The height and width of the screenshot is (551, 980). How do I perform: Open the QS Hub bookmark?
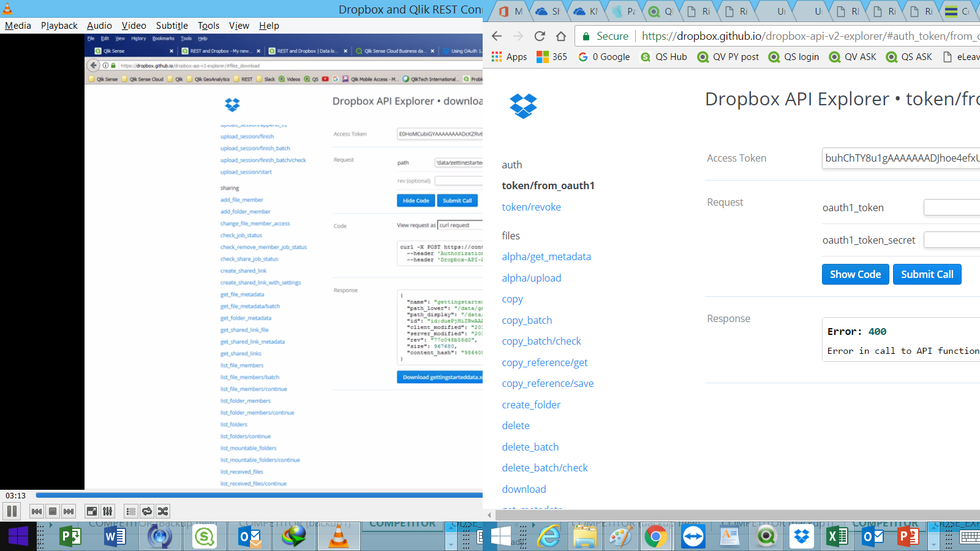pyautogui.click(x=664, y=57)
